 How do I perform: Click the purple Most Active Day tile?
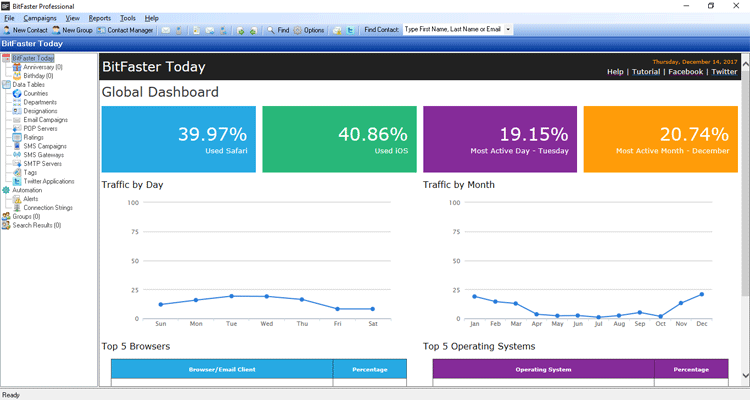(500, 139)
